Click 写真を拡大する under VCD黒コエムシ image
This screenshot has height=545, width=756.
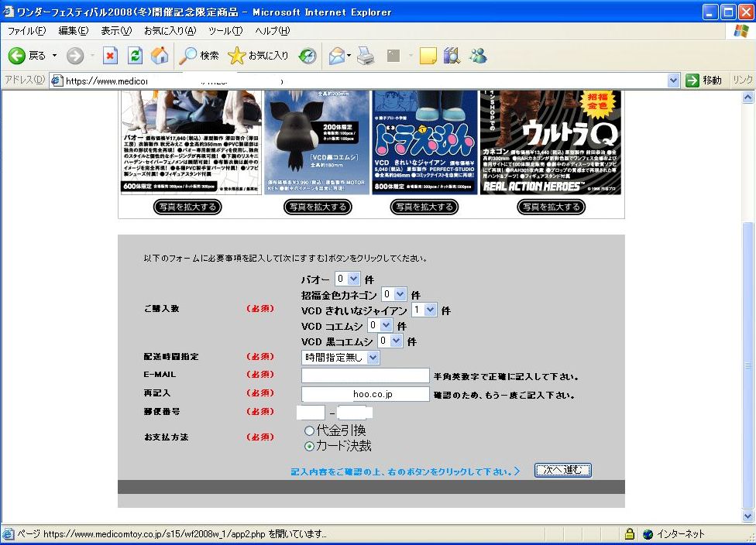318,207
